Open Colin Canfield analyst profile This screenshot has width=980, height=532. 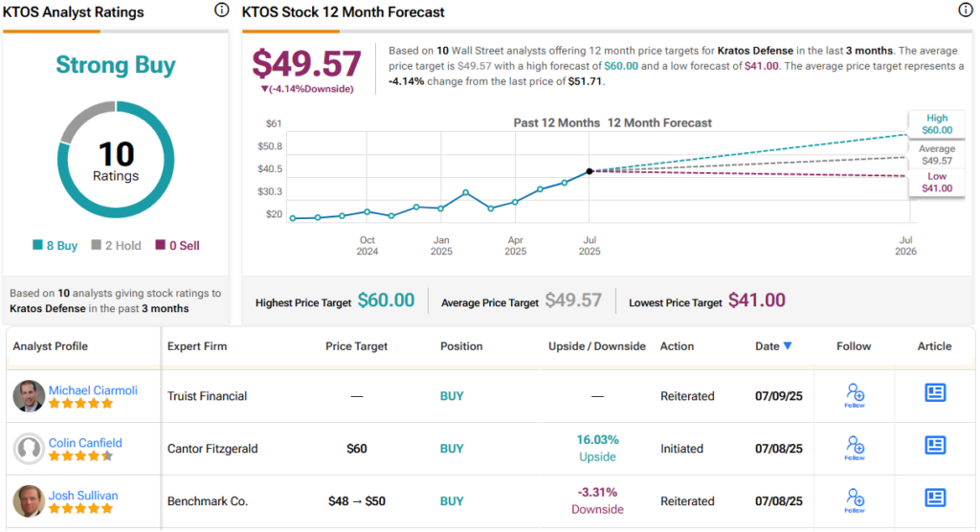[x=85, y=443]
